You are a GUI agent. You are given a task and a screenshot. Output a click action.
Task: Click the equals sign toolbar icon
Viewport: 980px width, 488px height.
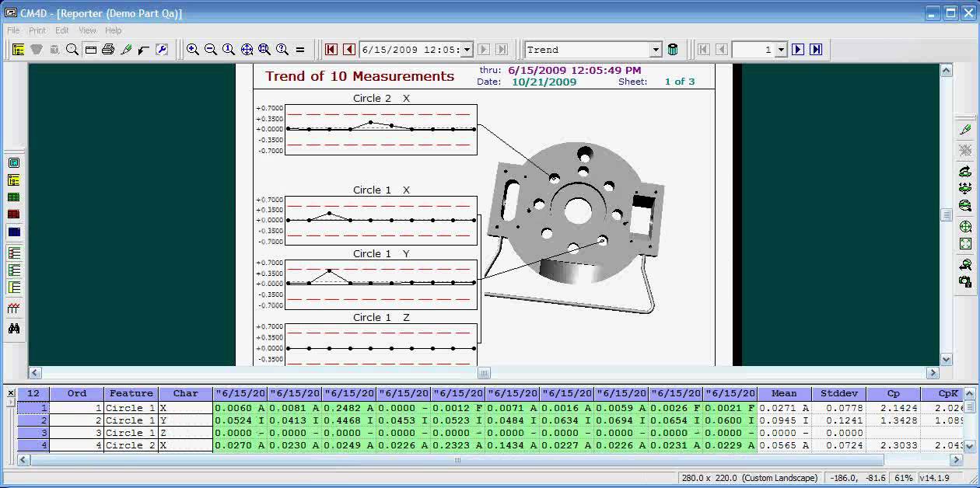coord(300,50)
